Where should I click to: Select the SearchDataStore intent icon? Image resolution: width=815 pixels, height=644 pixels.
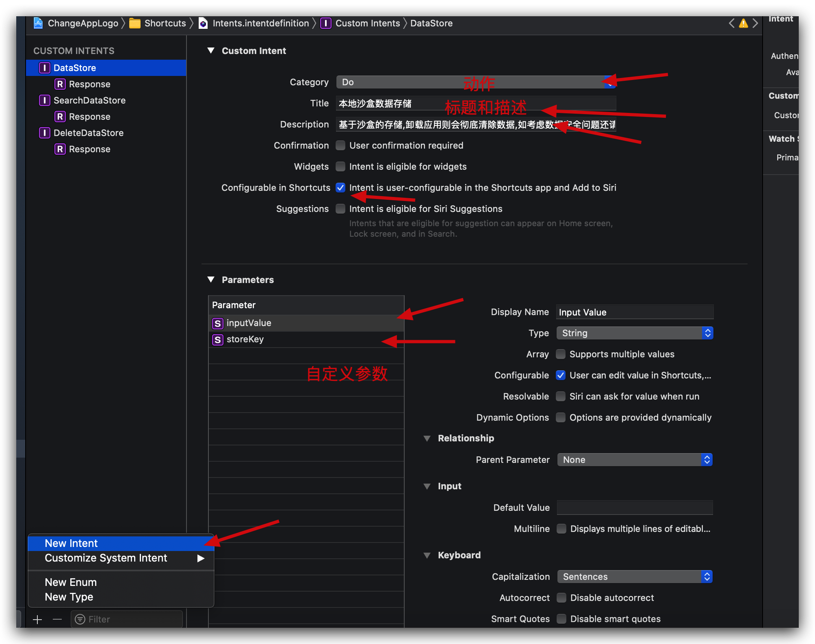(44, 100)
